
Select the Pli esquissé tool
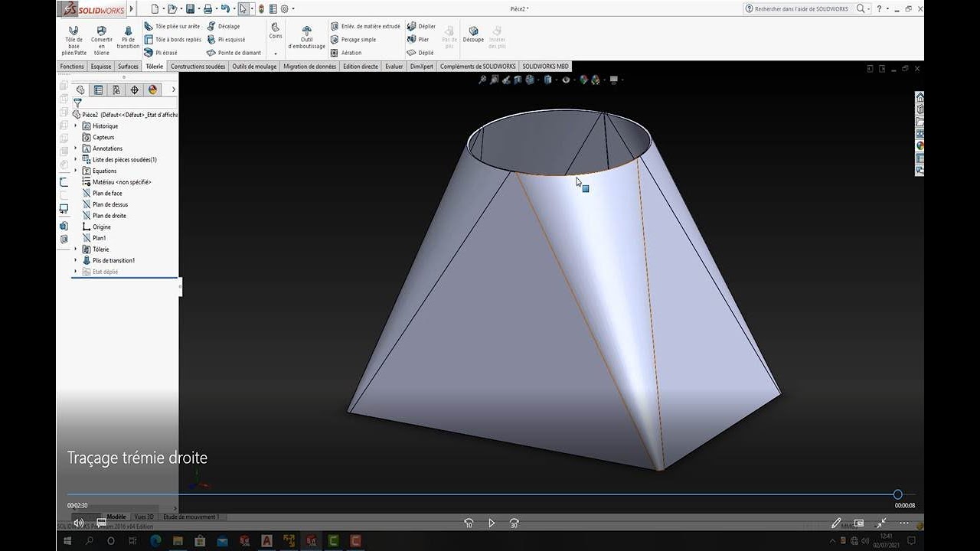click(x=226, y=39)
